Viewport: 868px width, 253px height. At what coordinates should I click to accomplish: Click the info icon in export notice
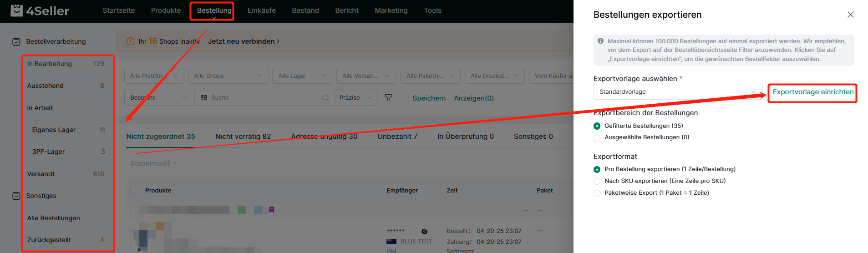tap(600, 41)
